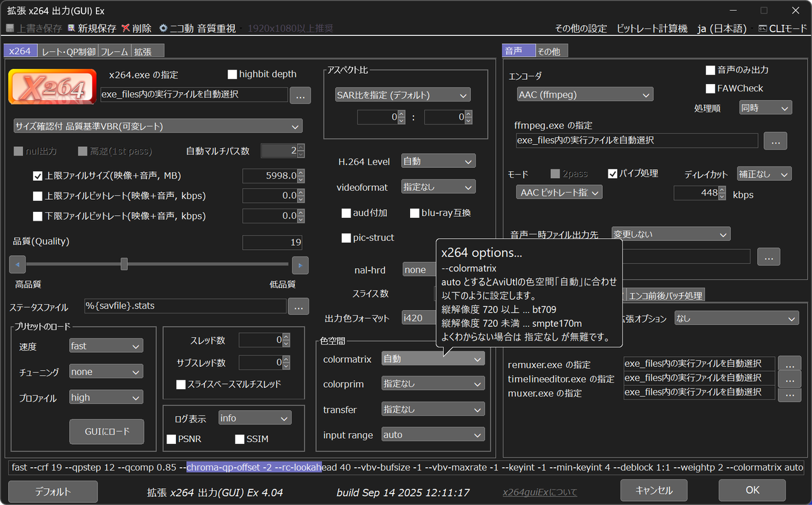This screenshot has height=505, width=812.
Task: Open チューニング dropdown showing none
Action: pos(106,372)
